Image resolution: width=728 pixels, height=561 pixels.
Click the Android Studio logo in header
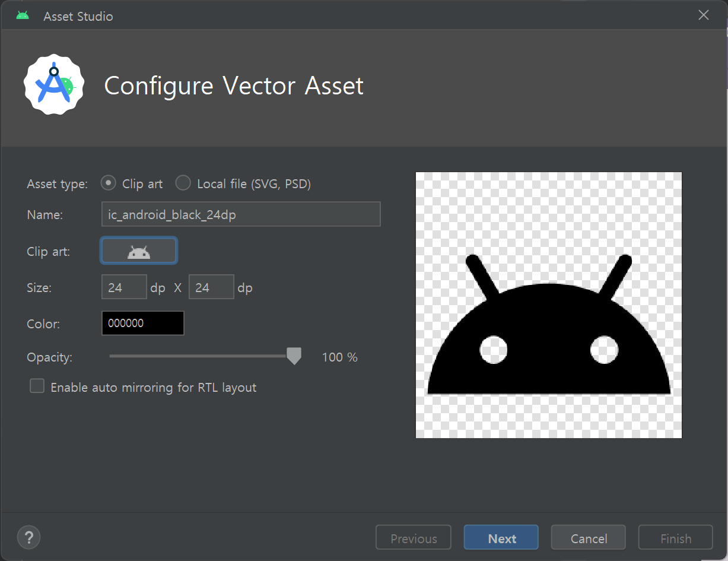coord(54,85)
